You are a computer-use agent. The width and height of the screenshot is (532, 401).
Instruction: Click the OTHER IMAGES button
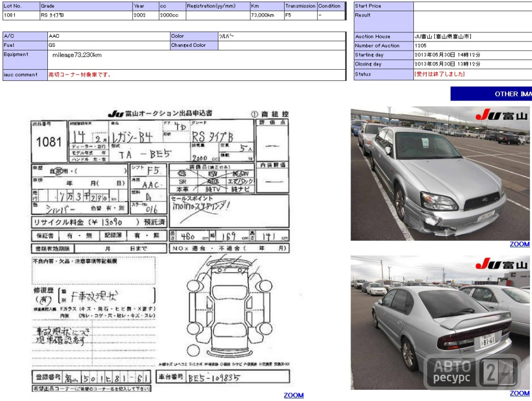(491, 94)
